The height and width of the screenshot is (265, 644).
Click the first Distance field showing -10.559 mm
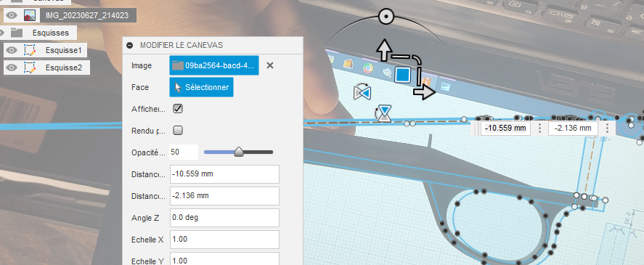coord(224,174)
